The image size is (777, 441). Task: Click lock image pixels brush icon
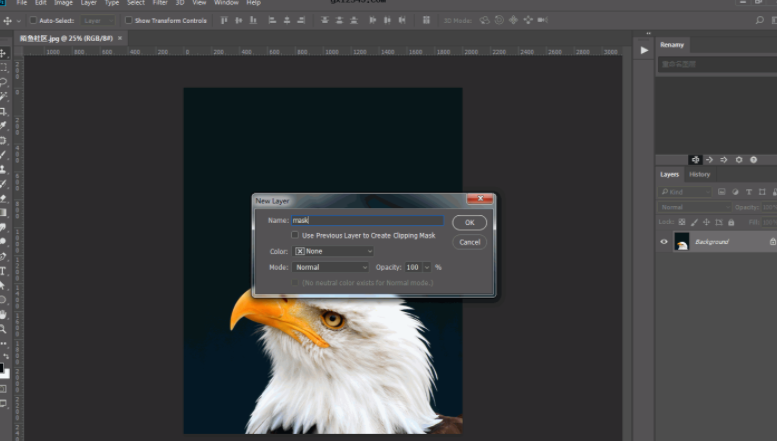[694, 222]
